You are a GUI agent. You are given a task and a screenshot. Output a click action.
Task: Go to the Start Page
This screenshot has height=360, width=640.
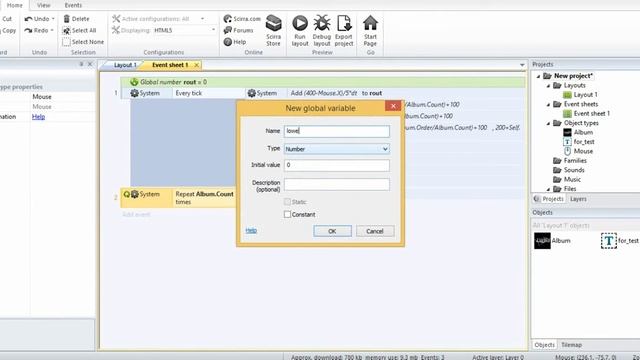(x=370, y=31)
